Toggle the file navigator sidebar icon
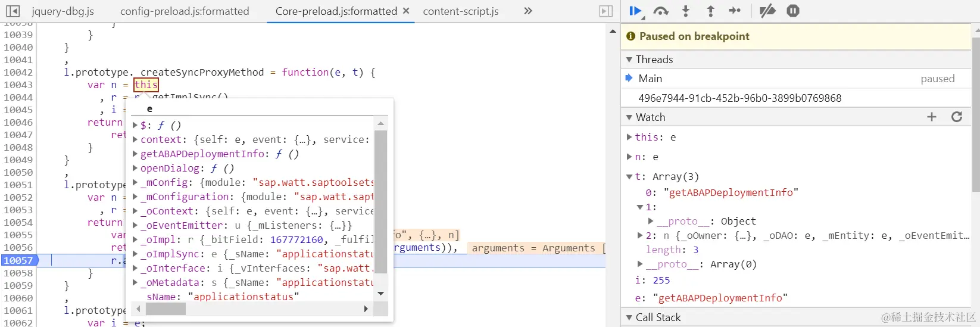Image resolution: width=980 pixels, height=327 pixels. (13, 11)
